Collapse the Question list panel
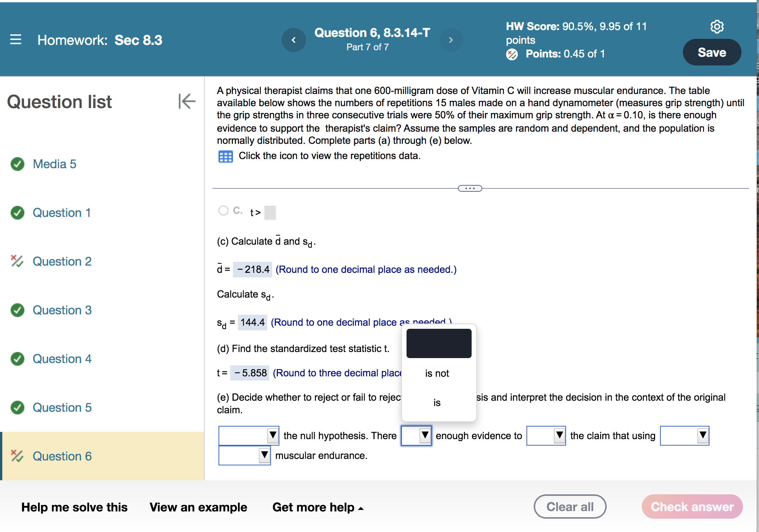This screenshot has height=532, width=759. (x=187, y=101)
